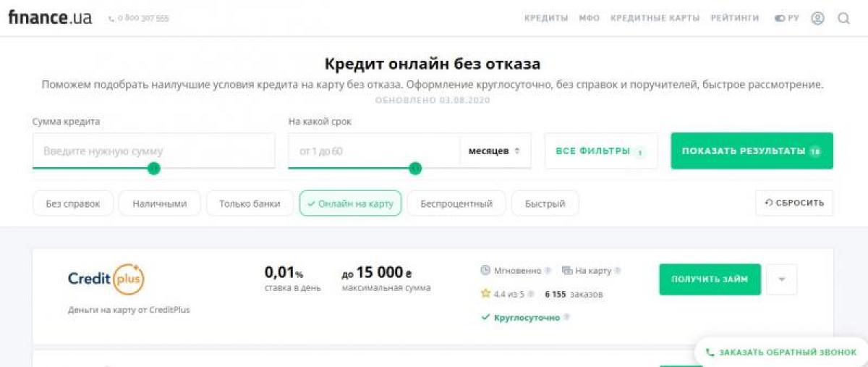The width and height of the screenshot is (868, 367).
Task: Enable the Без справок filter chip
Action: click(x=73, y=203)
